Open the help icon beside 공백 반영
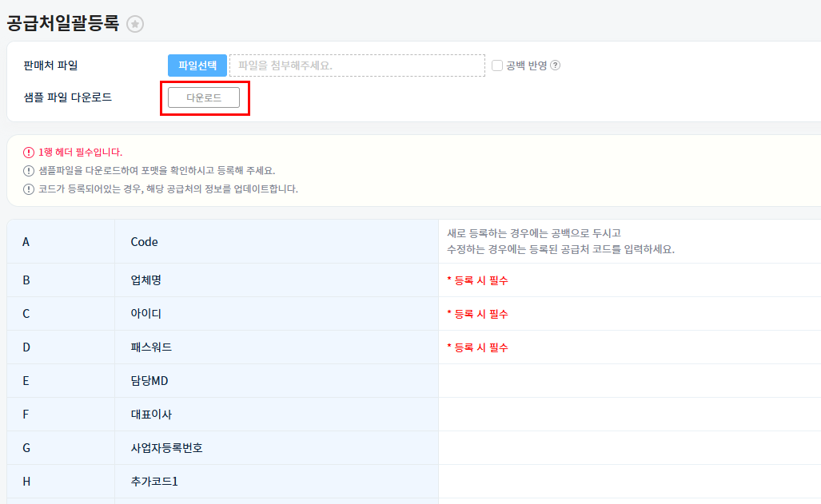Image resolution: width=821 pixels, height=504 pixels. pos(556,65)
